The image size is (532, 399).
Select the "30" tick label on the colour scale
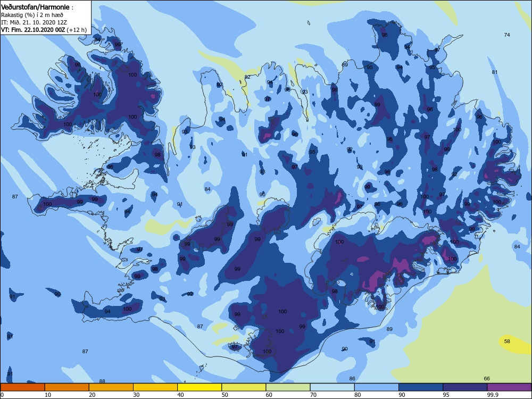pos(136,395)
